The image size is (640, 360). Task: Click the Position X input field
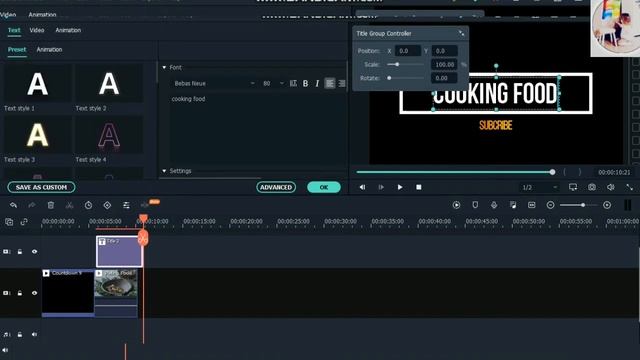click(408, 51)
